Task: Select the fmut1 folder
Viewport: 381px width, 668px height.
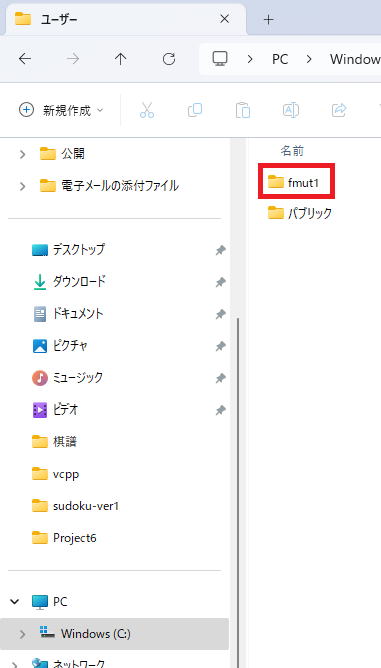Action: pyautogui.click(x=296, y=181)
